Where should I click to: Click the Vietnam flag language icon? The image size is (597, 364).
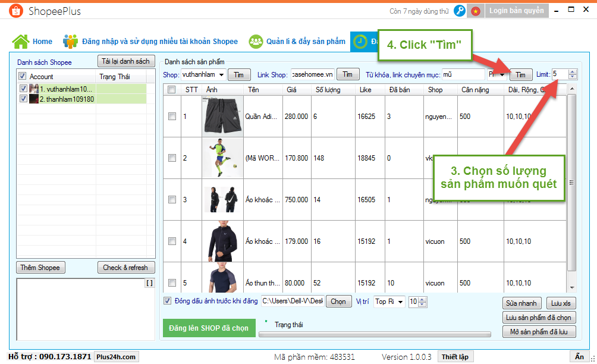[476, 11]
